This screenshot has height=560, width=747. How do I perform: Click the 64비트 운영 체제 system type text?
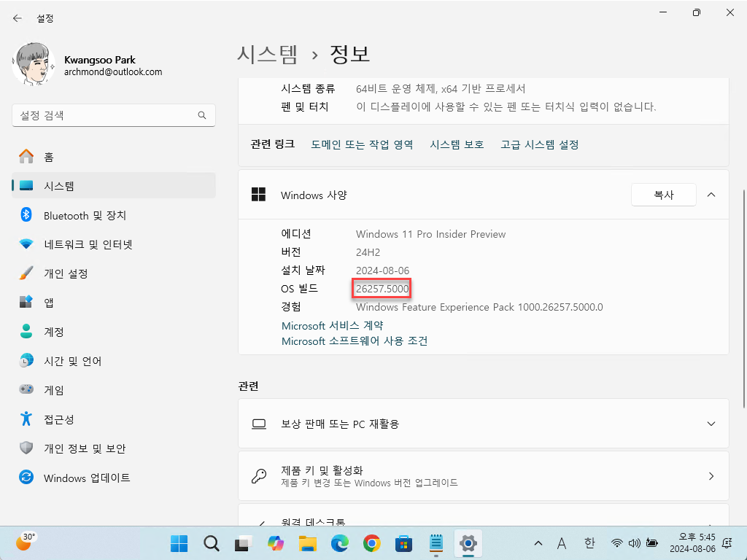[x=441, y=88]
